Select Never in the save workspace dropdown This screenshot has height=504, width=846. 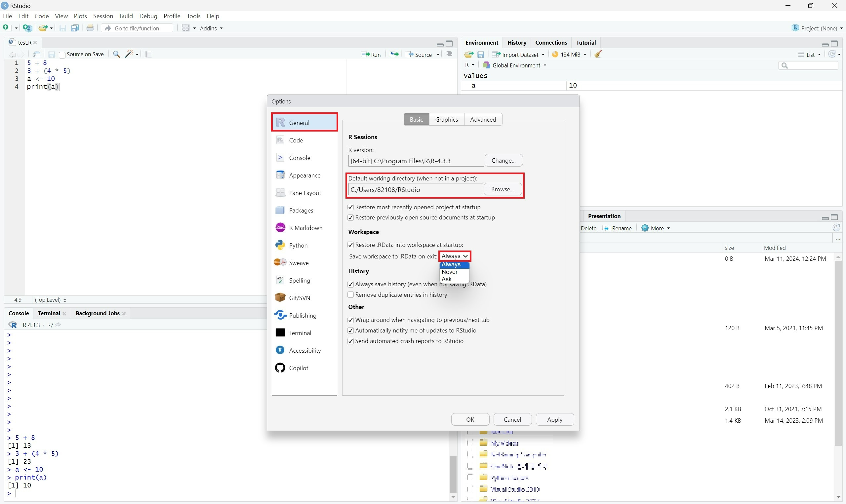(449, 272)
